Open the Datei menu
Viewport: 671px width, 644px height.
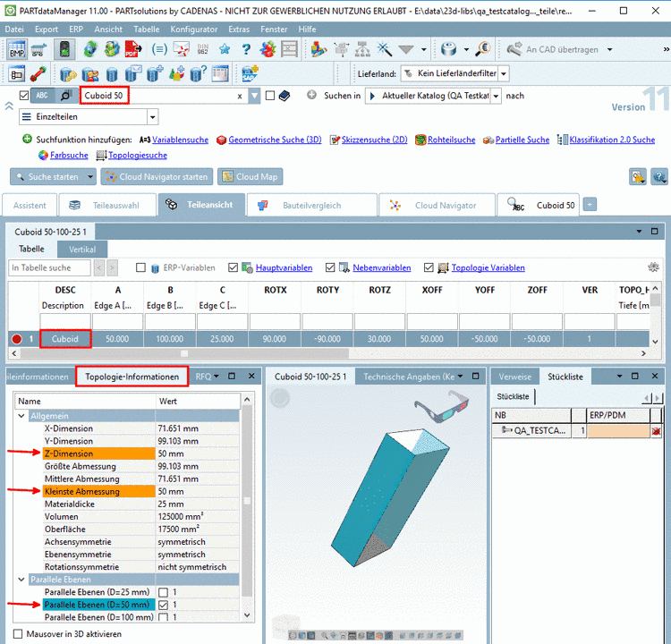coord(14,30)
